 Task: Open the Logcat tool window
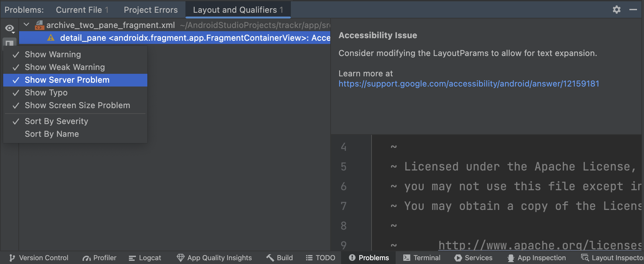click(145, 258)
